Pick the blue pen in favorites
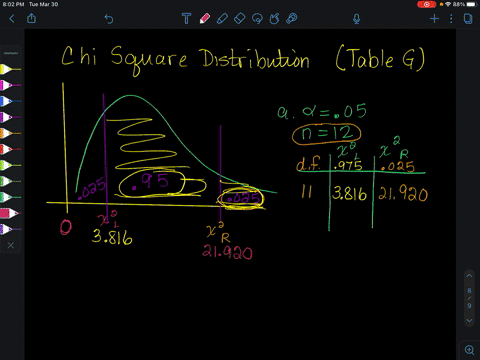 [x=10, y=101]
